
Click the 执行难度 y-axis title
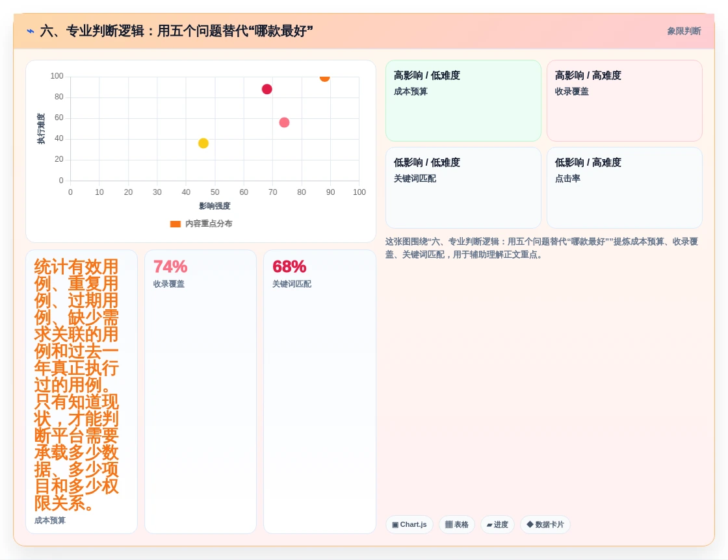42,129
